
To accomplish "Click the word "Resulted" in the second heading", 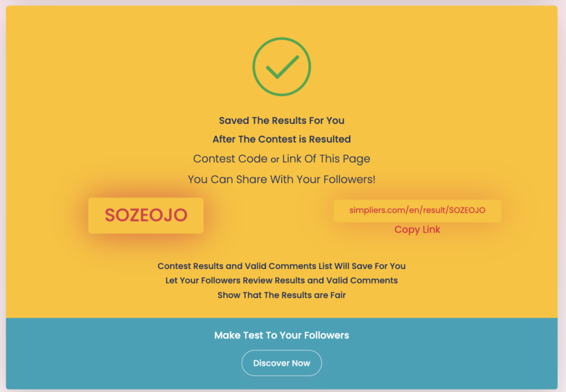I will (329, 139).
